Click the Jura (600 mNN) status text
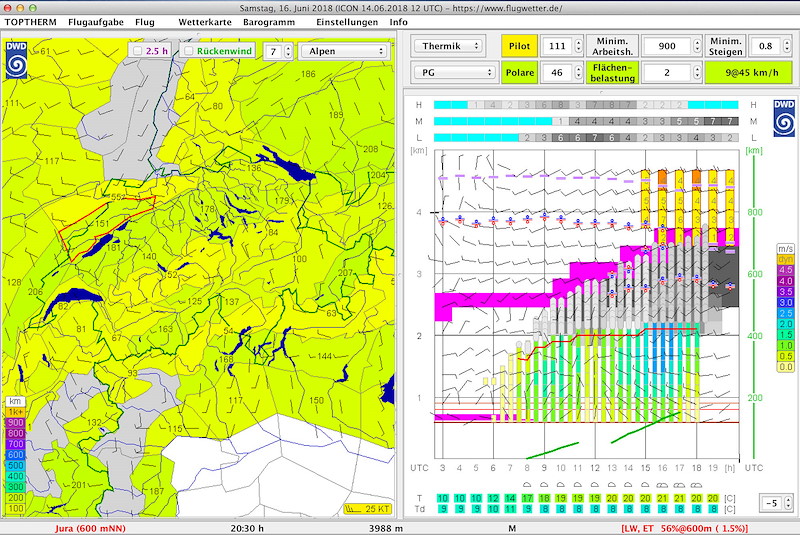 [x=90, y=528]
